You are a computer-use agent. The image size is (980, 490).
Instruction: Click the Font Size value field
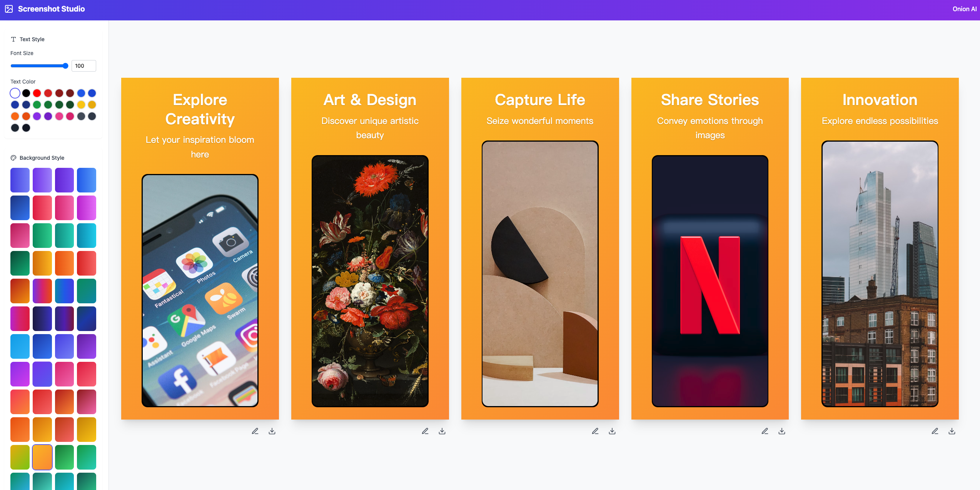tap(84, 66)
